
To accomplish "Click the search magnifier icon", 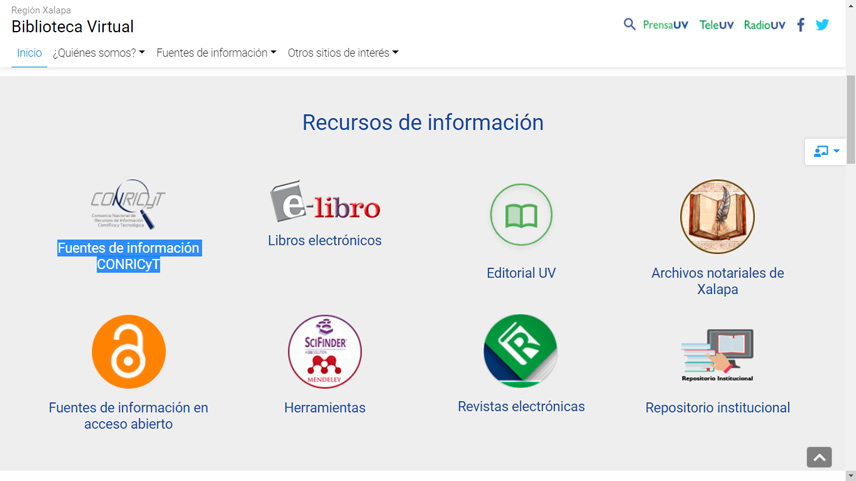I will pyautogui.click(x=629, y=25).
